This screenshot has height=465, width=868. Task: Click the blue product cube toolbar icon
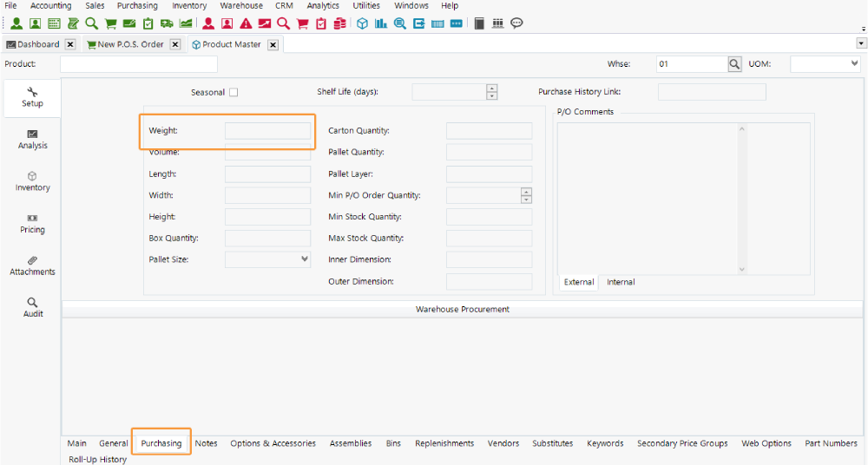point(362,23)
